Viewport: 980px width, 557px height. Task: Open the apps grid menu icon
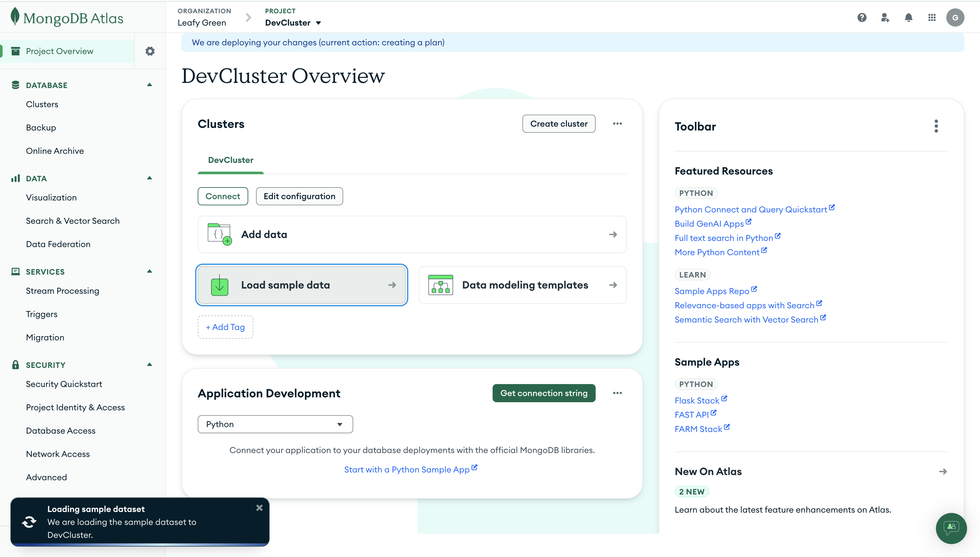click(932, 17)
